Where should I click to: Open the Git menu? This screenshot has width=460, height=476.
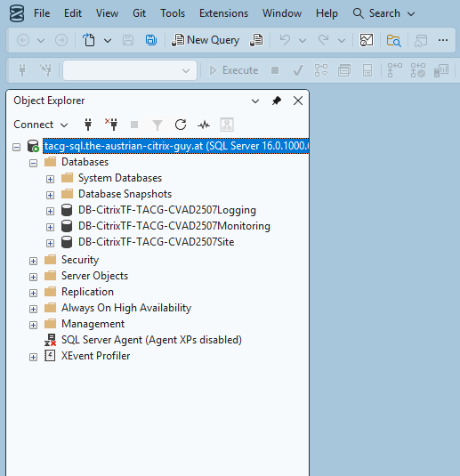click(140, 13)
